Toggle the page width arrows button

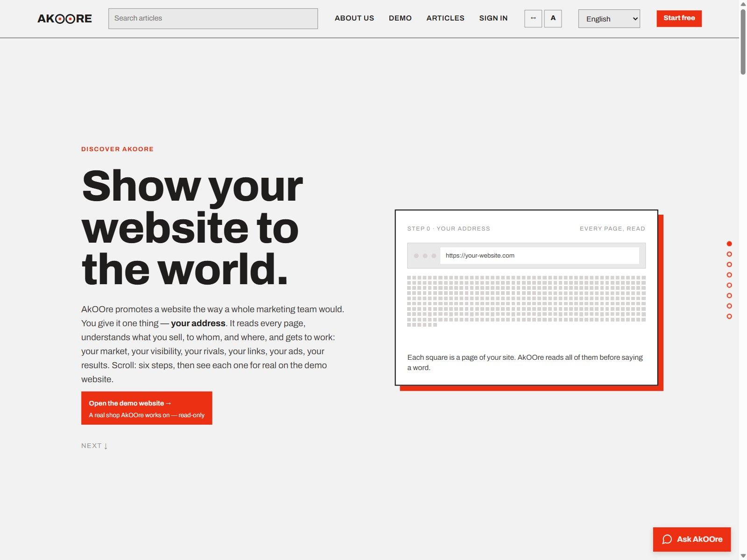tap(533, 19)
